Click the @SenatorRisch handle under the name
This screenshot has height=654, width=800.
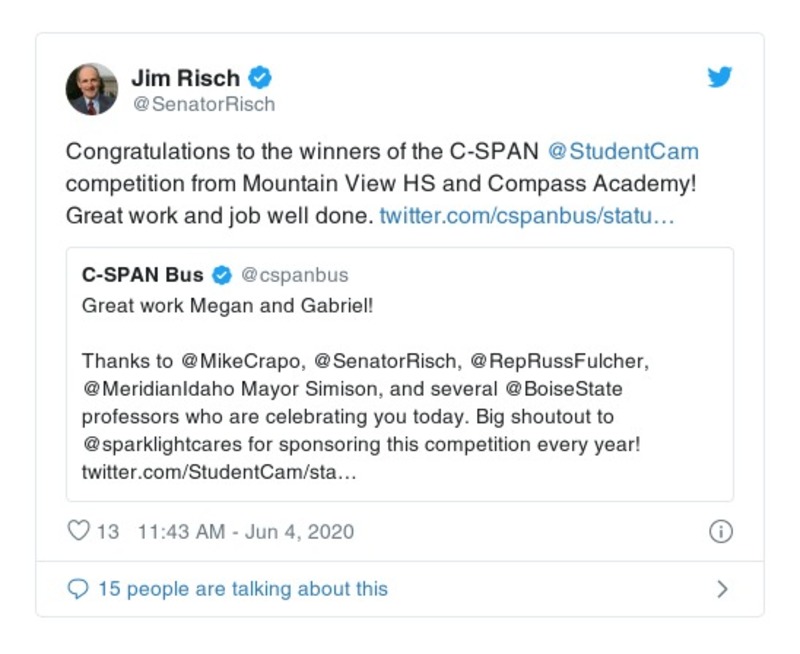pyautogui.click(x=203, y=104)
